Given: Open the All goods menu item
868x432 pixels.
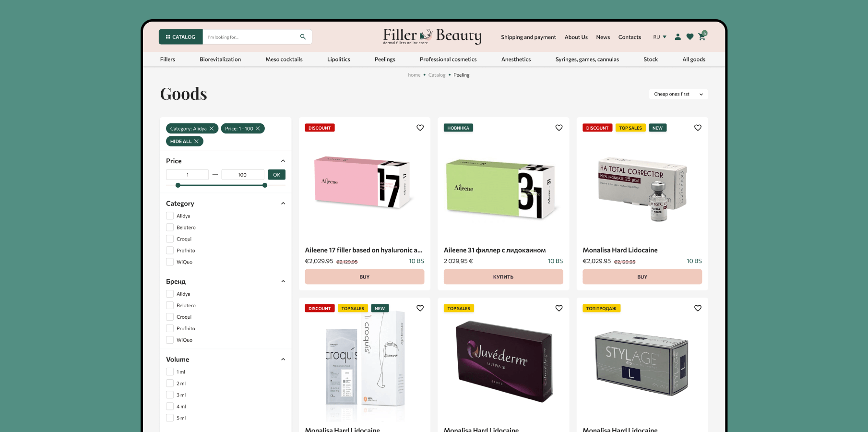Looking at the screenshot, I should (x=694, y=60).
